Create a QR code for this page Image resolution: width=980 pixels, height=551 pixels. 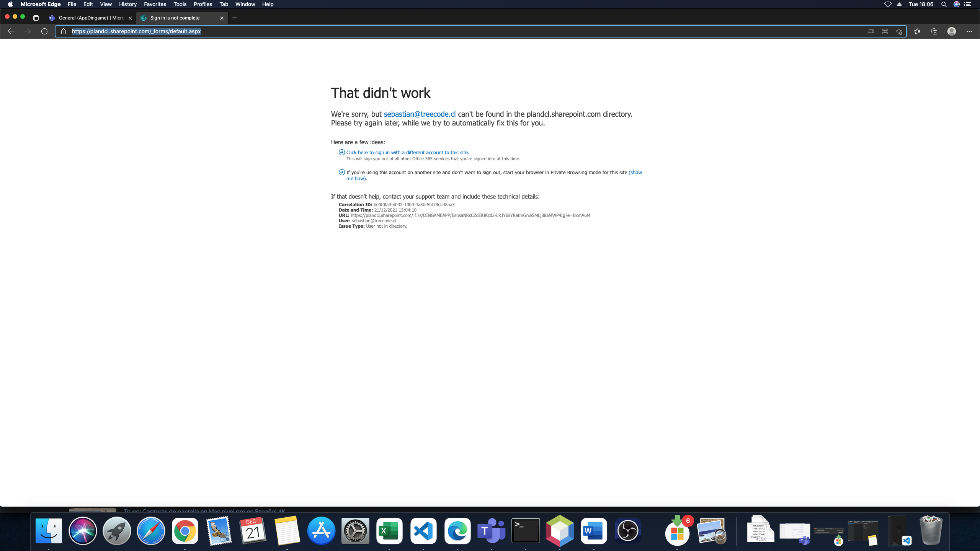[x=885, y=31]
